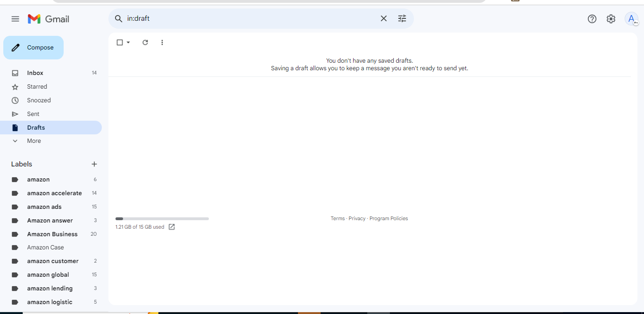644x314 pixels.
Task: Open the Privacy link
Action: [x=357, y=219]
